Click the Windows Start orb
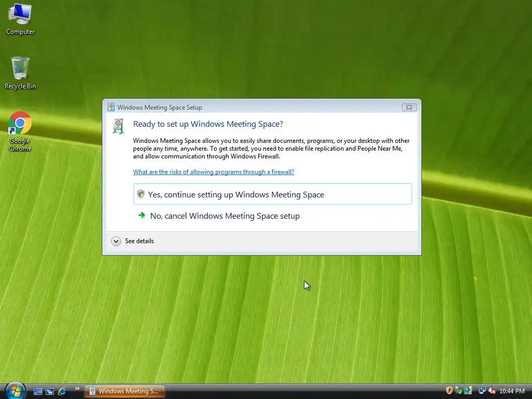This screenshot has height=399, width=532. [15, 391]
